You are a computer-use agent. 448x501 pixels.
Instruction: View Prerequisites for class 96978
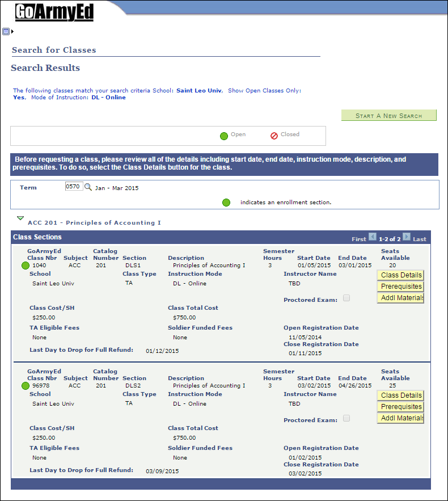pos(400,407)
